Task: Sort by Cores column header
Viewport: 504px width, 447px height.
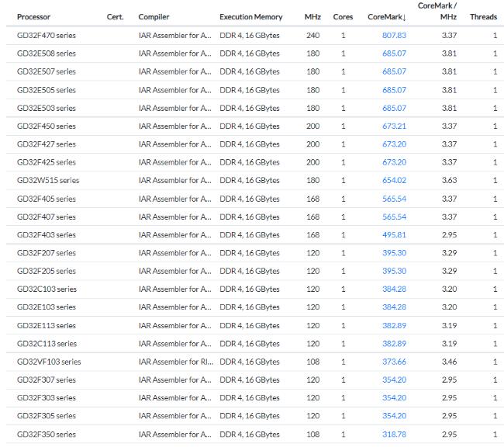Action: click(343, 17)
